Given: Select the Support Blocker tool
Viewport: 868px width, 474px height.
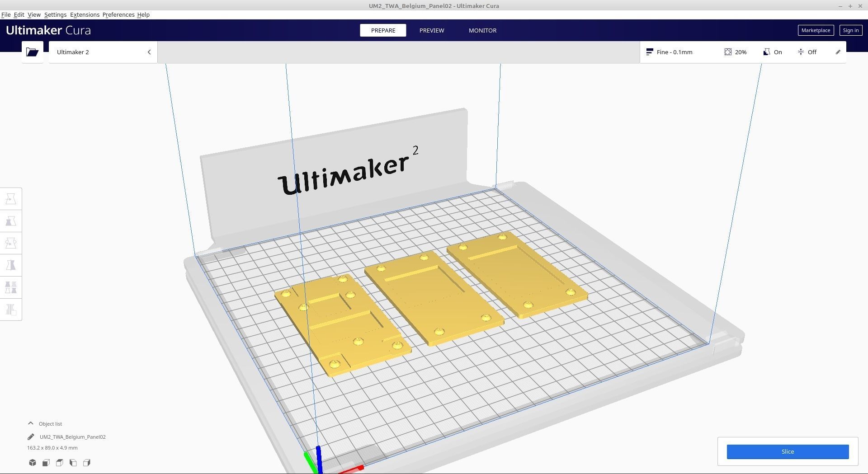Looking at the screenshot, I should click(11, 310).
